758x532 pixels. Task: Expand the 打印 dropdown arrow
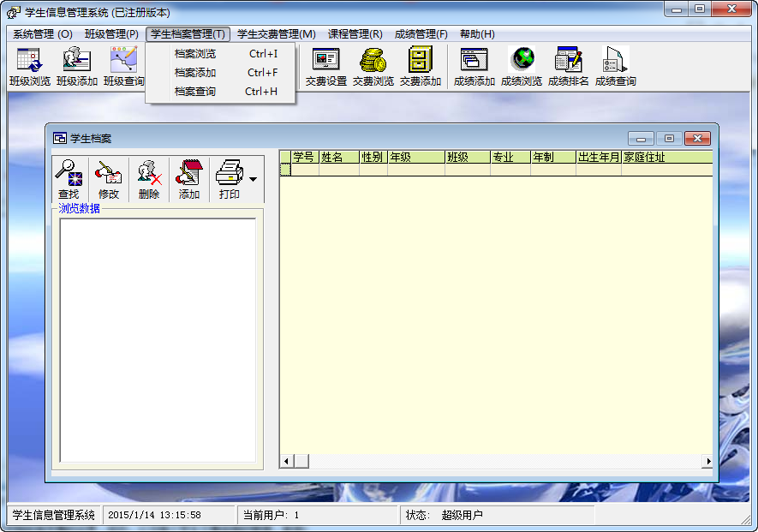[x=254, y=179]
